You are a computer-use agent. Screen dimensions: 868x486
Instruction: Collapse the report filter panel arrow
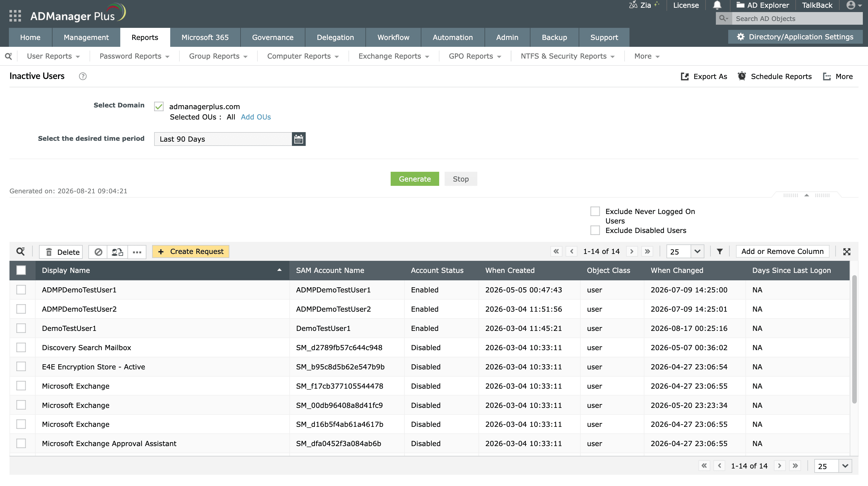(x=807, y=195)
